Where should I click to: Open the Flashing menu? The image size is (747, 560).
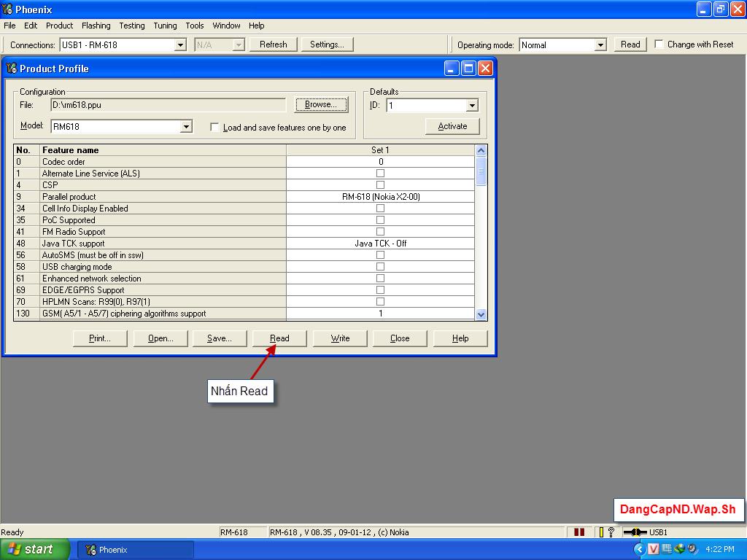96,26
